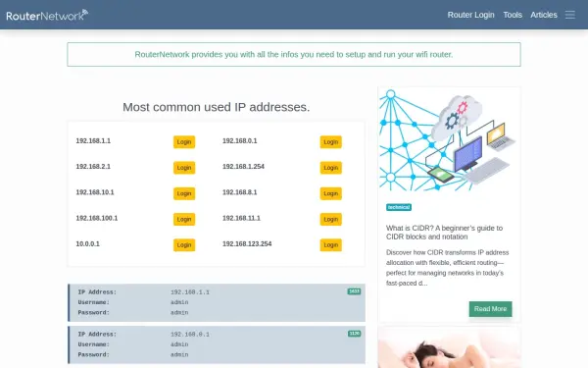Click Login button for 192.168.2.1

click(184, 168)
